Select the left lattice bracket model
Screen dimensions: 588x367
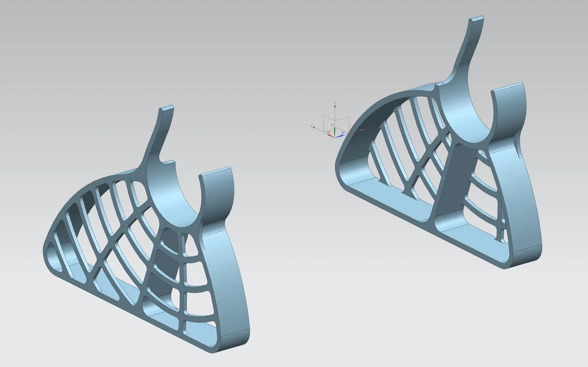point(146,229)
